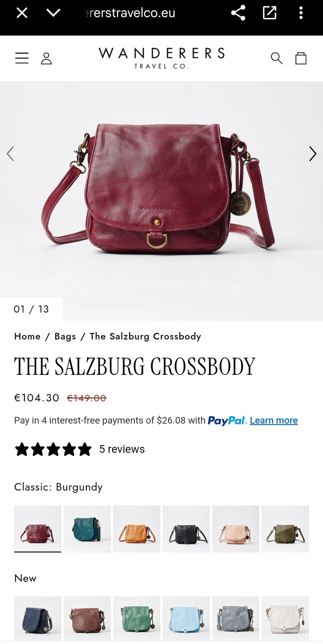
Task: Click PayPal Learn more link
Action: 274,420
